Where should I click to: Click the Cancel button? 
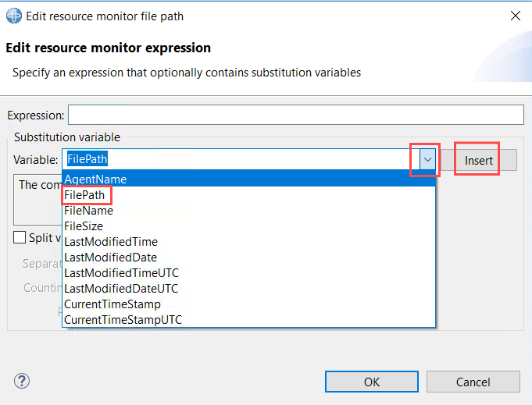click(473, 382)
